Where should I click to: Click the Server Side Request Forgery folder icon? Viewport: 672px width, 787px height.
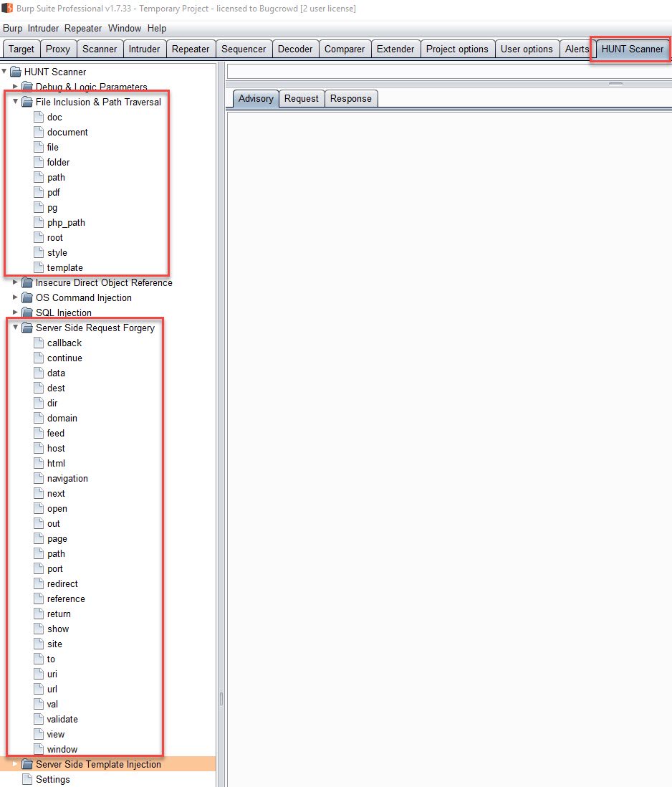pos(27,328)
